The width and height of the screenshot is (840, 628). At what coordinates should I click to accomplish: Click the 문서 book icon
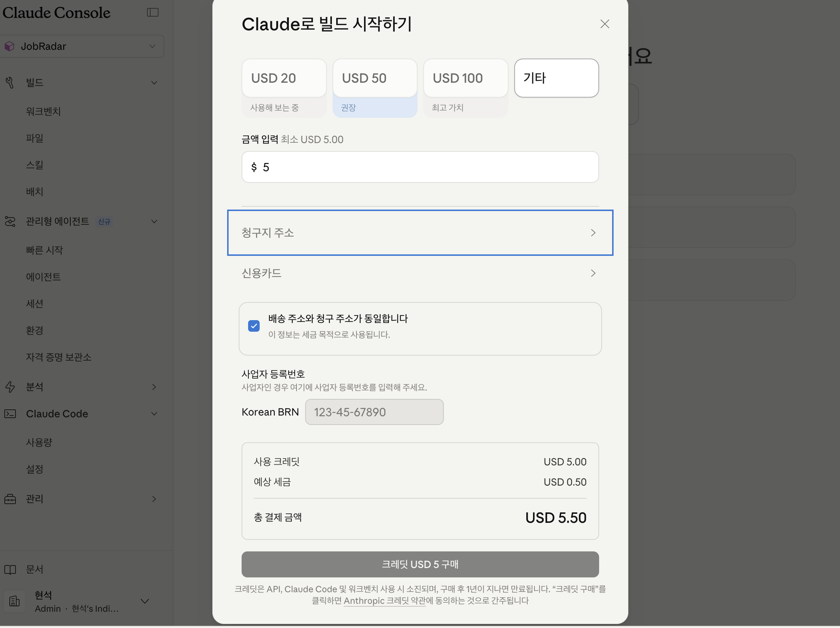coord(10,569)
